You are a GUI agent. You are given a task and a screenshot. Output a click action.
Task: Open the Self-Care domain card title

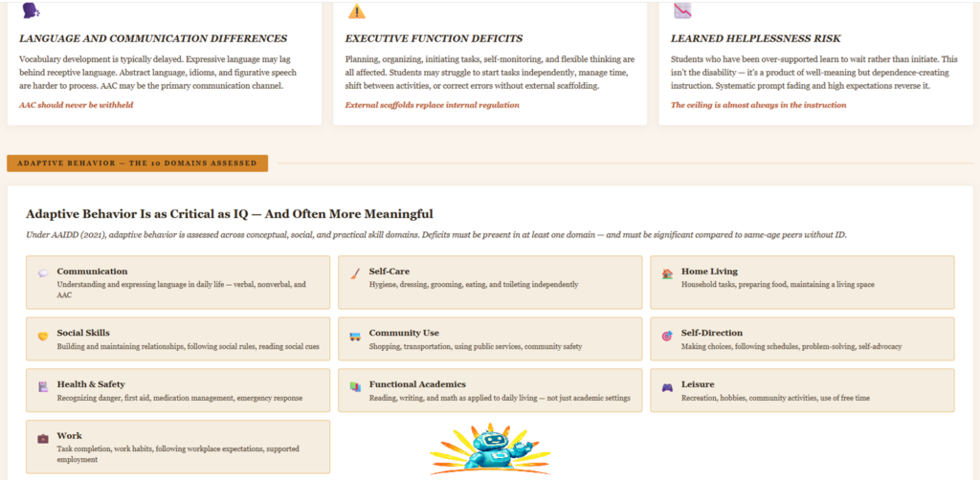click(390, 272)
